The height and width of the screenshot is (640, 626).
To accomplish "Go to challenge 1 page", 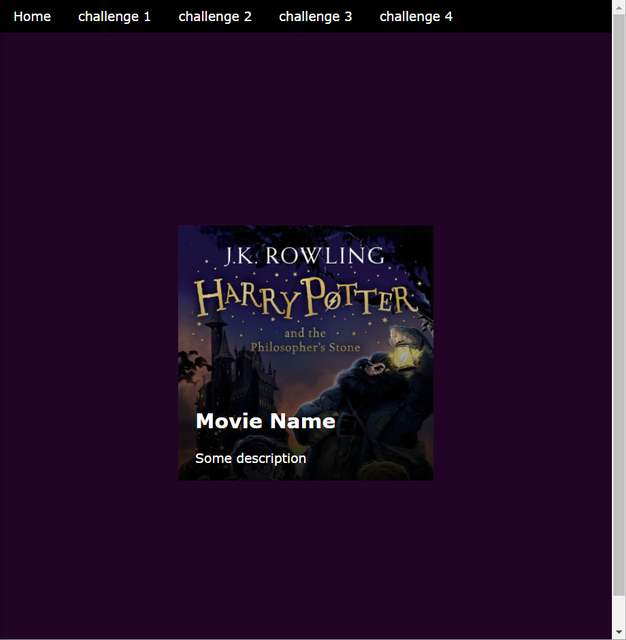I will [x=114, y=16].
